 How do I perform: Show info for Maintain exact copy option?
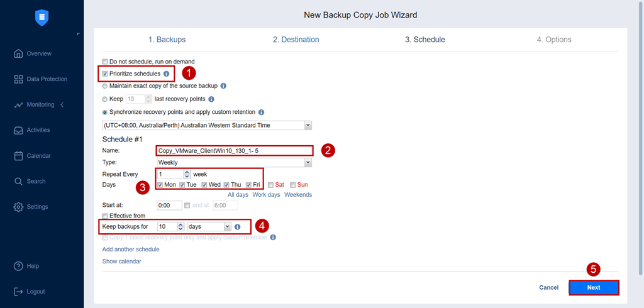(223, 86)
